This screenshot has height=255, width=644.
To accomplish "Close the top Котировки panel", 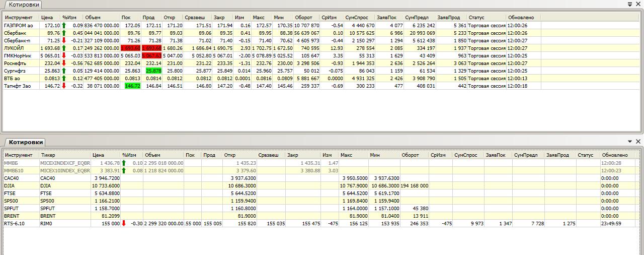I will [638, 4].
